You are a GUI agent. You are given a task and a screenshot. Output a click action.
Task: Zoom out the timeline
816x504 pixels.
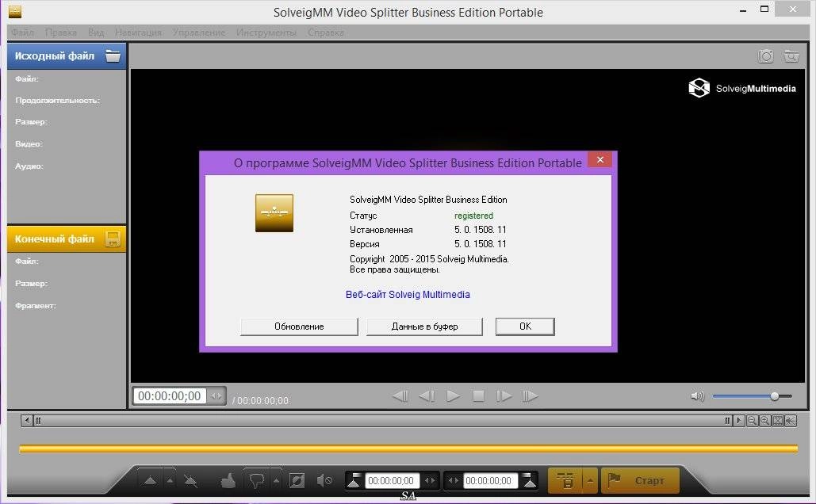pyautogui.click(x=752, y=421)
